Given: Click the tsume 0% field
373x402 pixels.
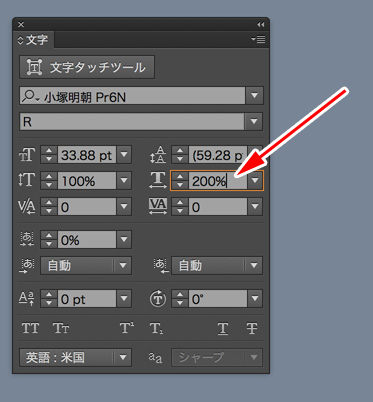Looking at the screenshot, I should (87, 239).
